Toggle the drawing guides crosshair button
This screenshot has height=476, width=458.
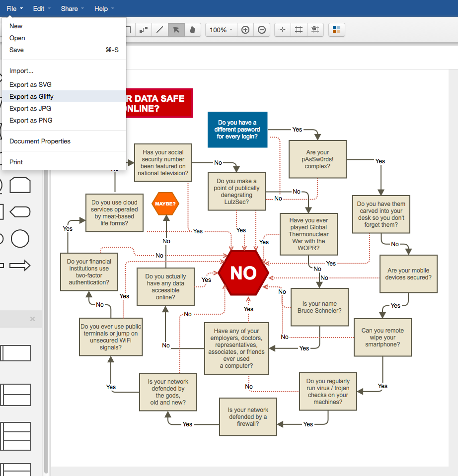(x=282, y=30)
